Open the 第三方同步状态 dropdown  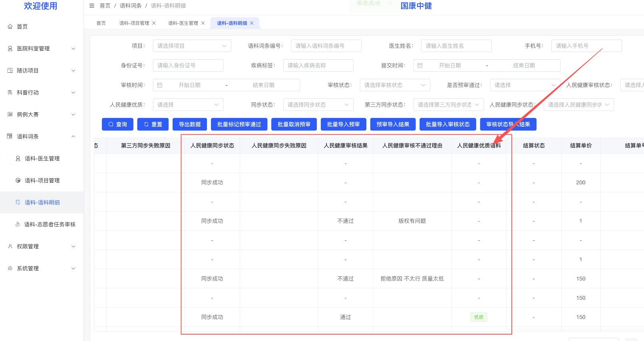click(449, 105)
